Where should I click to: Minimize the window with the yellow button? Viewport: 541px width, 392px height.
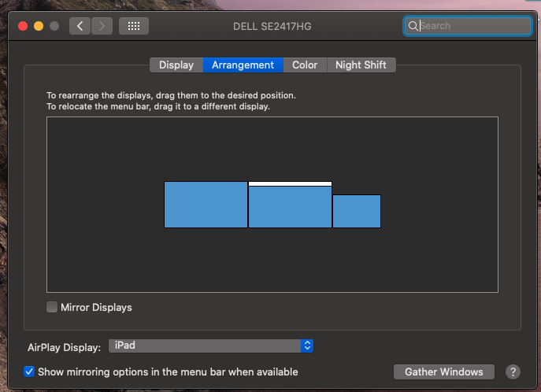click(39, 26)
